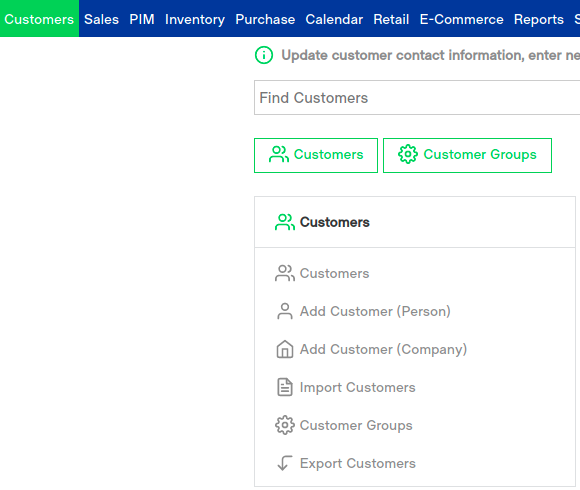The image size is (580, 490).
Task: Open the Sales menu
Action: click(101, 19)
